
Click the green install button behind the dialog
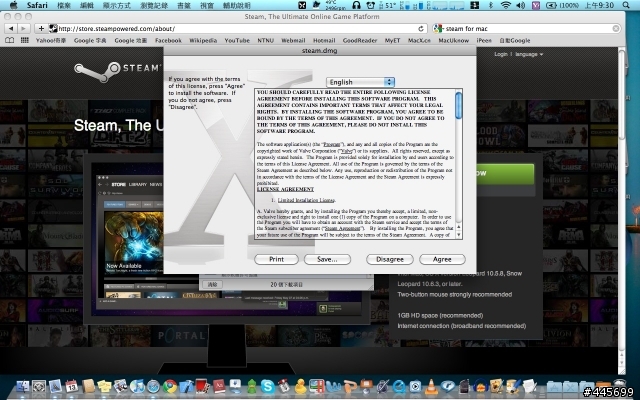pyautogui.click(x=505, y=173)
